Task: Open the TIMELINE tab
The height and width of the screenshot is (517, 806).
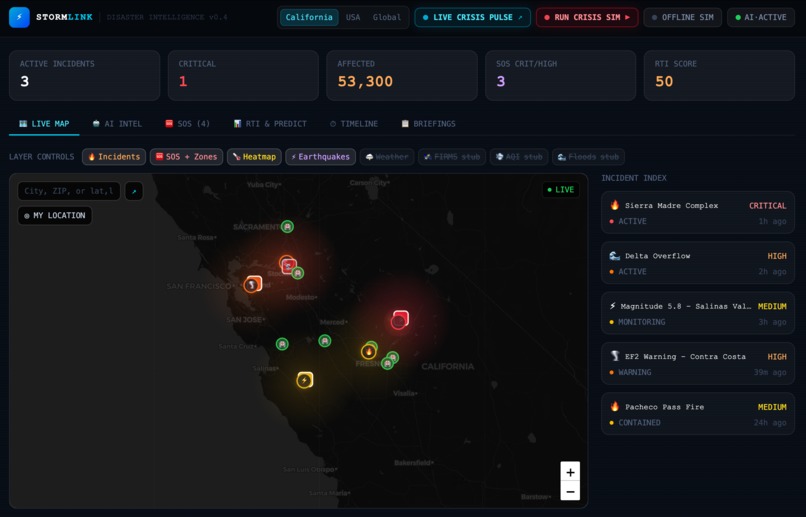Action: (354, 124)
